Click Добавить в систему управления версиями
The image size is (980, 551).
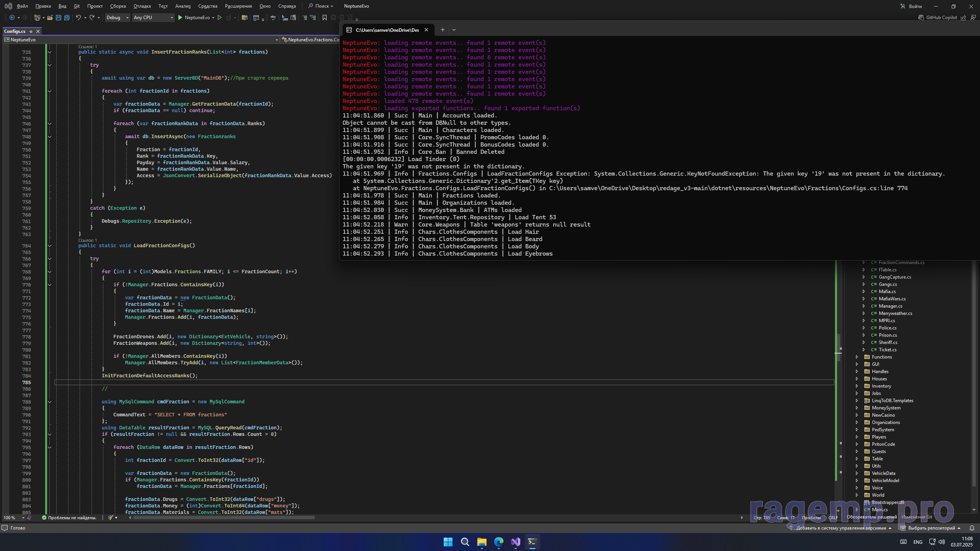click(841, 528)
